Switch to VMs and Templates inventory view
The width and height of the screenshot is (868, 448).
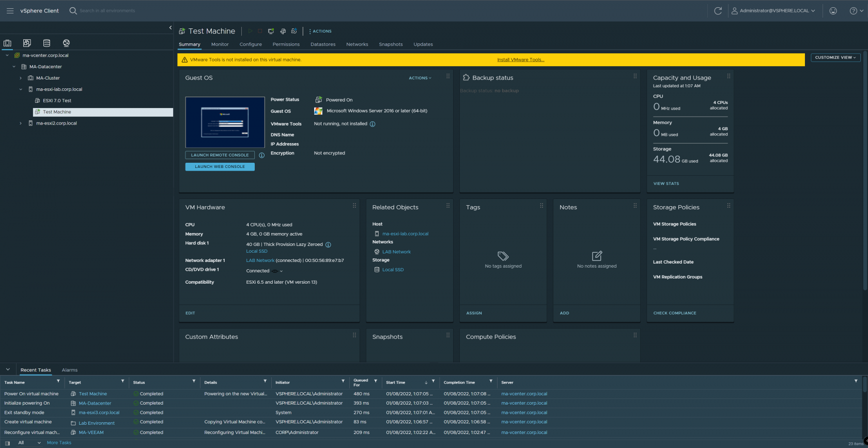pyautogui.click(x=27, y=43)
